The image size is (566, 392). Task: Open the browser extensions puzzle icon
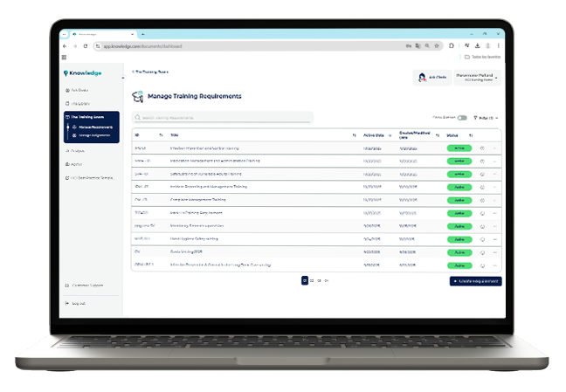pos(452,45)
